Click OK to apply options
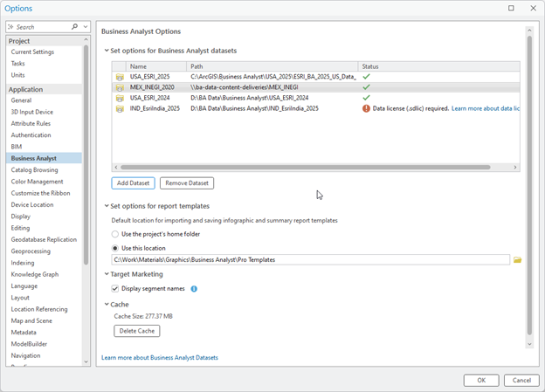The image size is (545, 392). (x=481, y=380)
